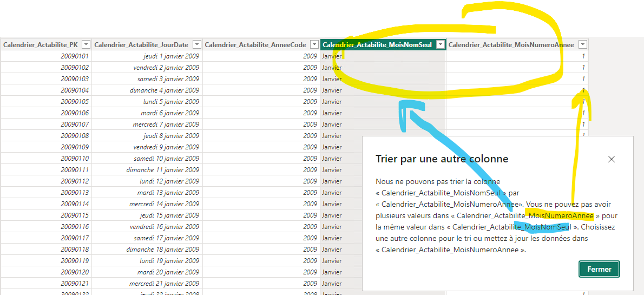The height and width of the screenshot is (295, 644).
Task: Click the date cell lundi 12 janvier 2009
Action: point(147,181)
